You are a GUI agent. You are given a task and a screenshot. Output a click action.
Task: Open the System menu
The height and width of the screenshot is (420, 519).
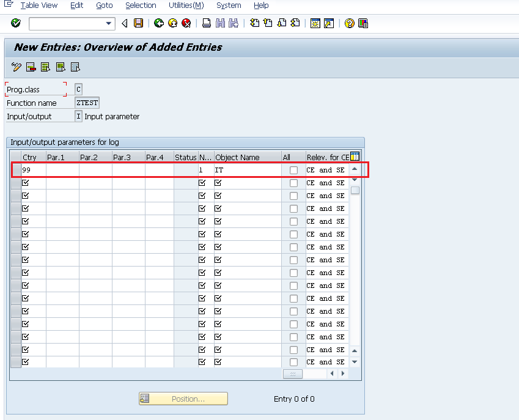(229, 6)
